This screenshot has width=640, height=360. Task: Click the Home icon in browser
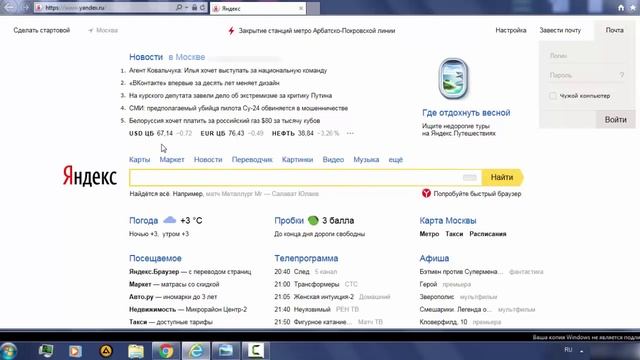click(x=621, y=8)
